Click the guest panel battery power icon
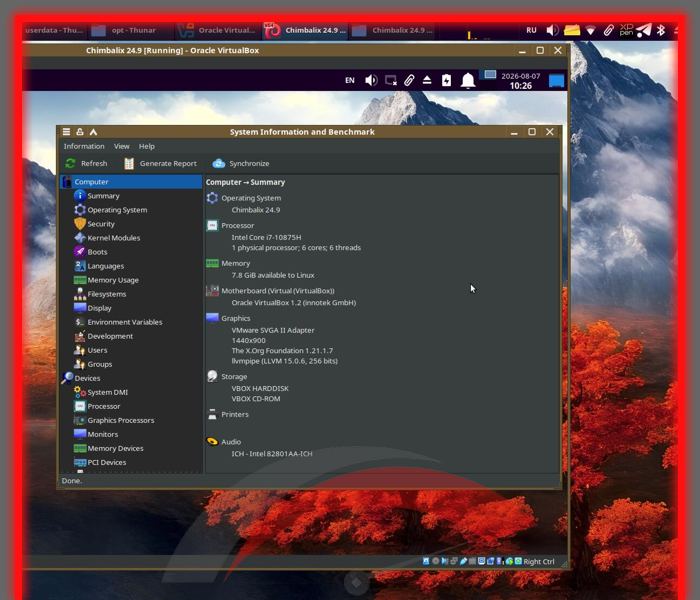Screen dimensions: 700x600 [446, 80]
